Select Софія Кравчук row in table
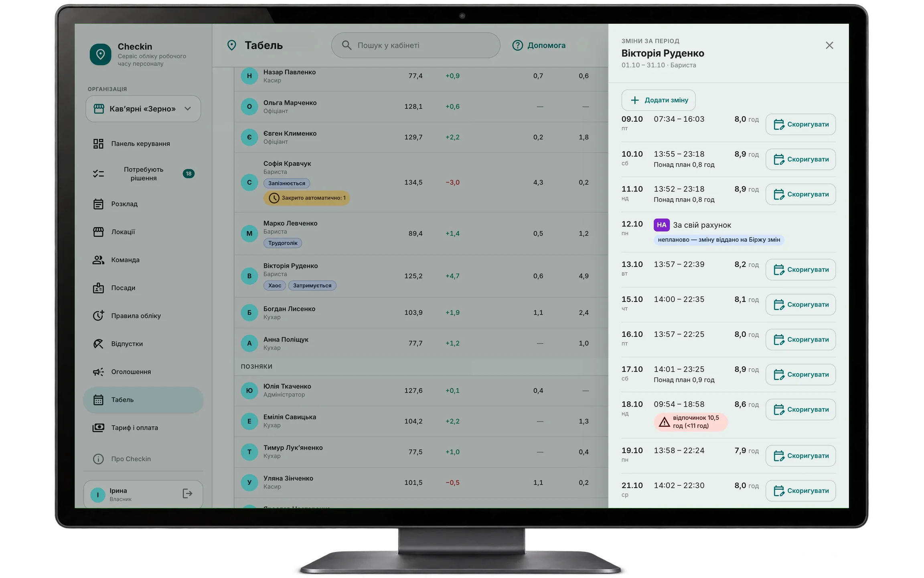The width and height of the screenshot is (924, 578). [x=421, y=182]
